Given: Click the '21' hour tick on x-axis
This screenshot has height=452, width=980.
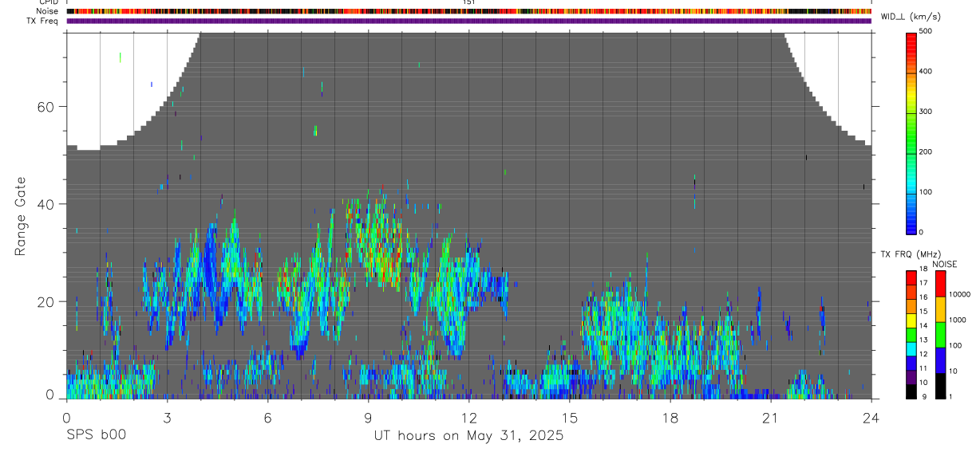Looking at the screenshot, I should 771,417.
